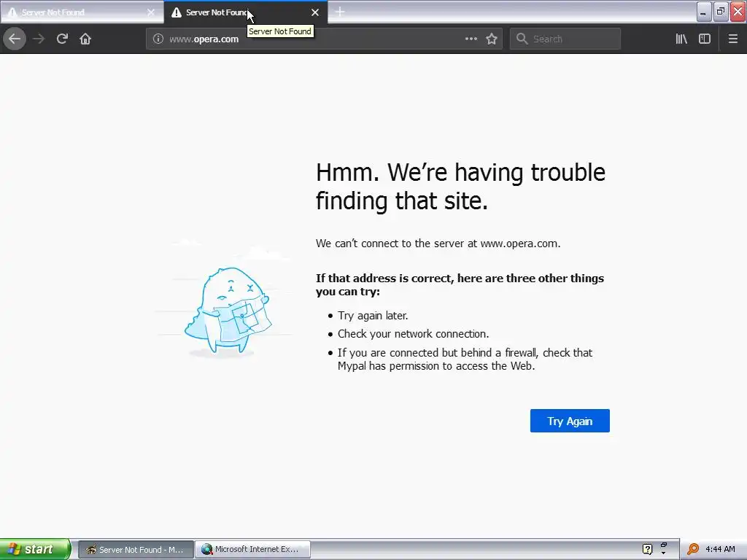Close the first inactive tab
747x560 pixels.
(x=150, y=12)
